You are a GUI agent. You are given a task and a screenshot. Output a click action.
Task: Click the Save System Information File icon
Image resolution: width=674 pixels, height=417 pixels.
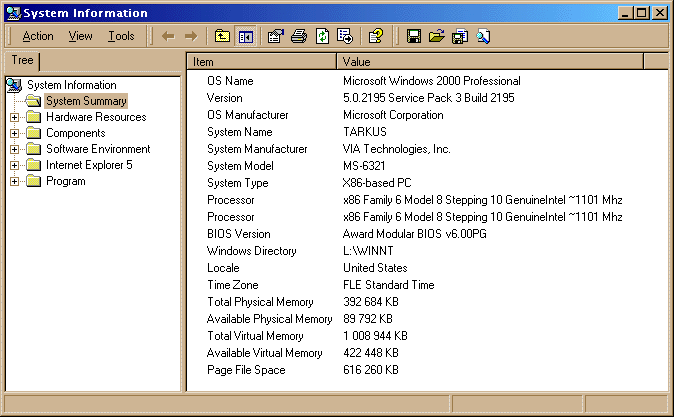(x=413, y=36)
